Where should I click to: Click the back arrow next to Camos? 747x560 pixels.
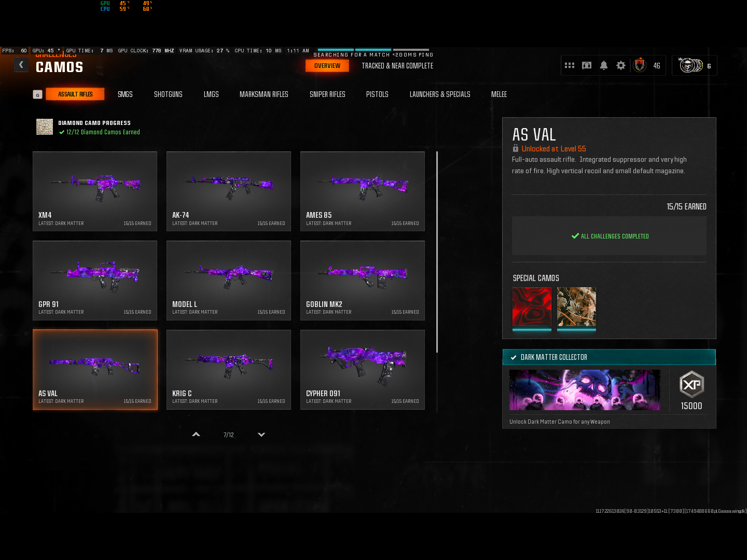click(21, 64)
